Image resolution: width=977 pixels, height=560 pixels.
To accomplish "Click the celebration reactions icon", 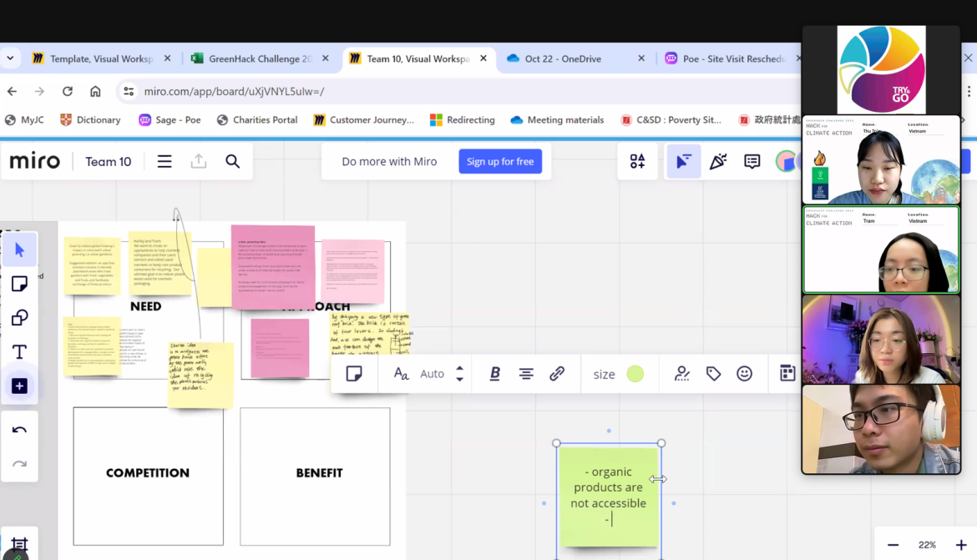I will [718, 162].
